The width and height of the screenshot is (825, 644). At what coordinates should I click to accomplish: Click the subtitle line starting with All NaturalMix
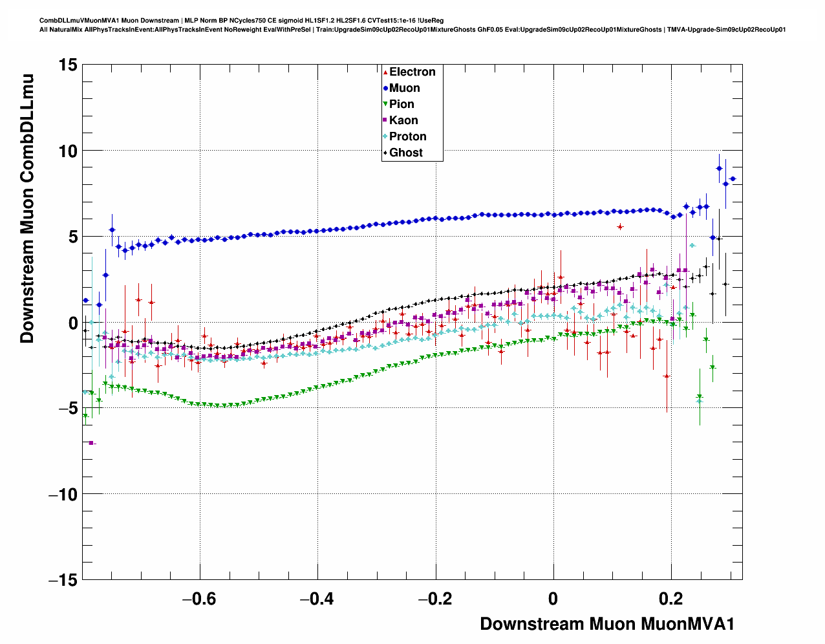[412, 30]
